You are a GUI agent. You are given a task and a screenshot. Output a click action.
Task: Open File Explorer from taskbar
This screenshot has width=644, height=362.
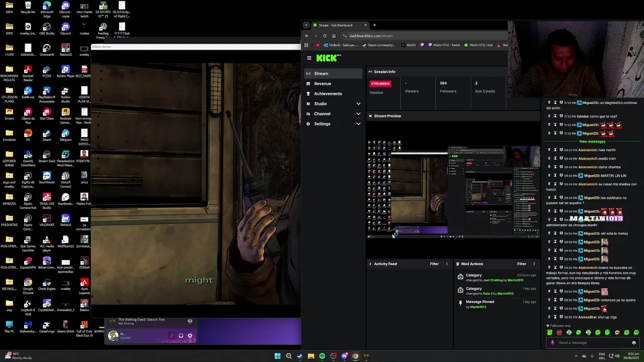coord(311,356)
